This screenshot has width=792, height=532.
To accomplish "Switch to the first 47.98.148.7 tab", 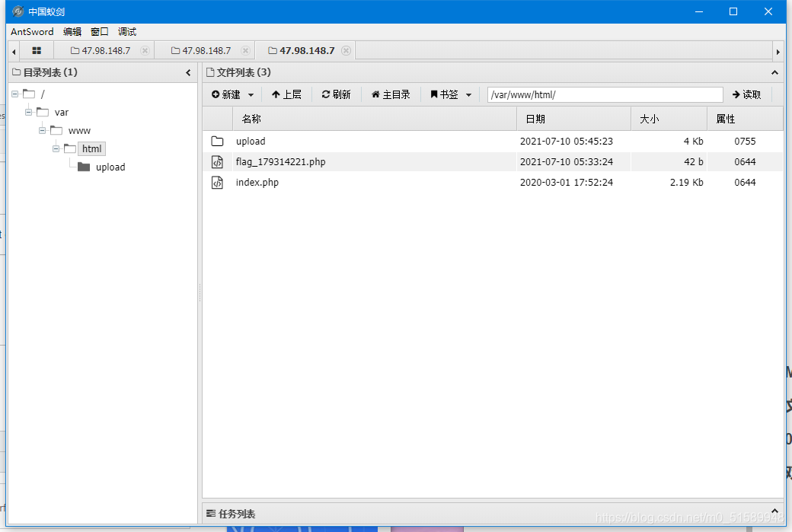I will click(x=105, y=49).
